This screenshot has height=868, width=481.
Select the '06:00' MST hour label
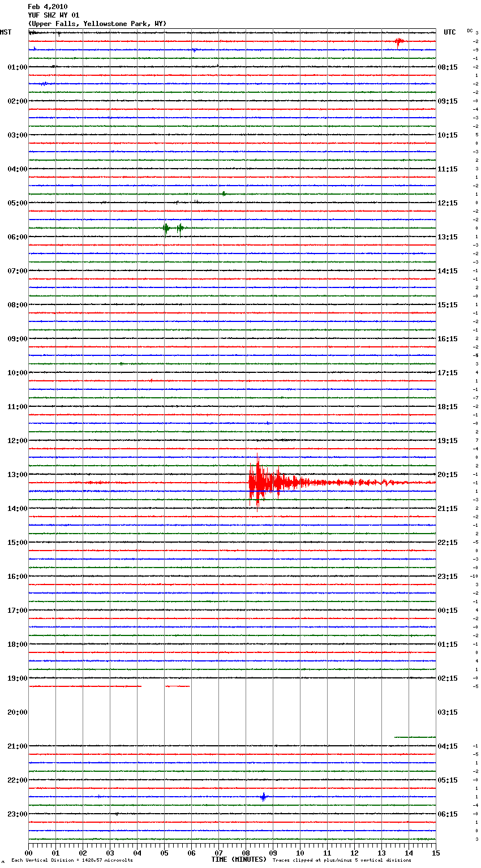coord(17,237)
